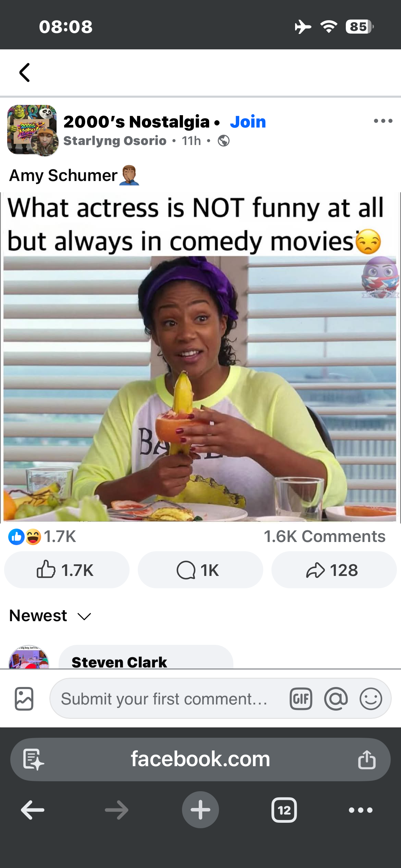
Task: Go back using the top-left chevron
Action: 25,72
